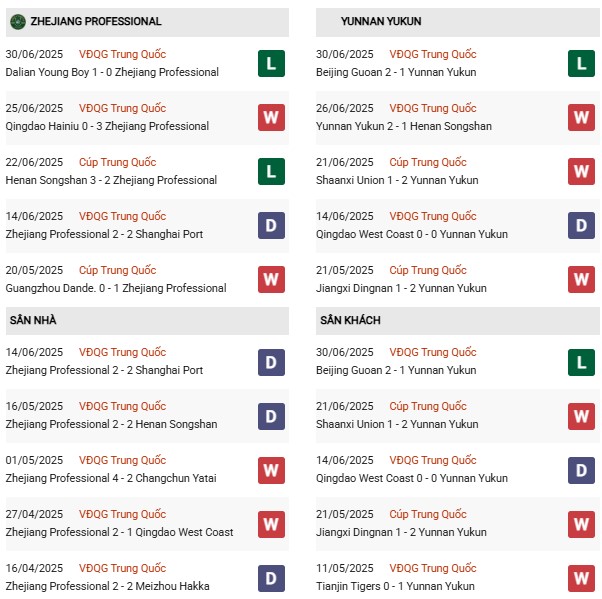Open the Zhejiang Professional 2 - 1 Qingdao West Coast result

click(119, 532)
